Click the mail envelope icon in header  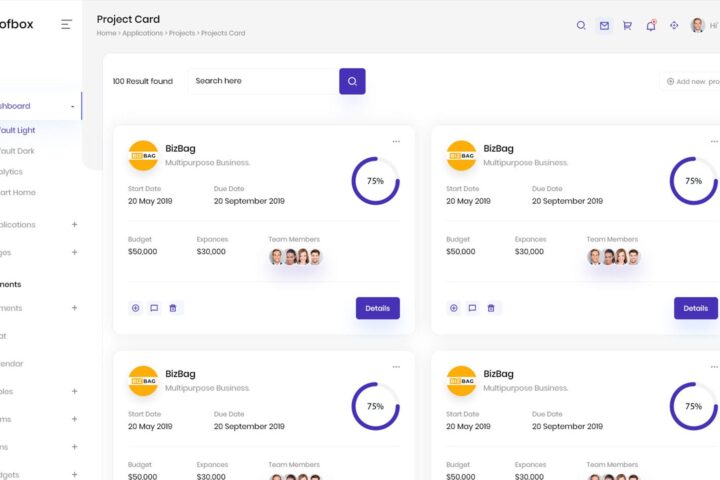click(604, 25)
